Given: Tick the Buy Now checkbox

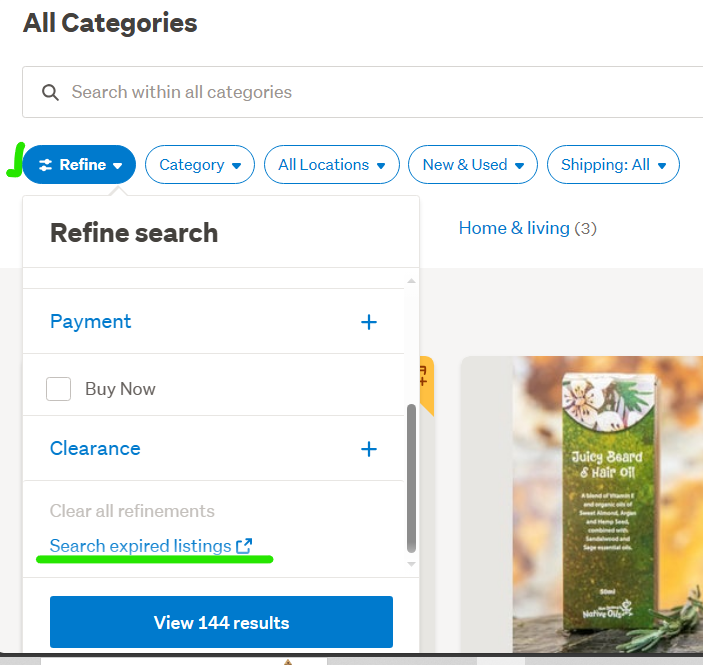Looking at the screenshot, I should (59, 389).
